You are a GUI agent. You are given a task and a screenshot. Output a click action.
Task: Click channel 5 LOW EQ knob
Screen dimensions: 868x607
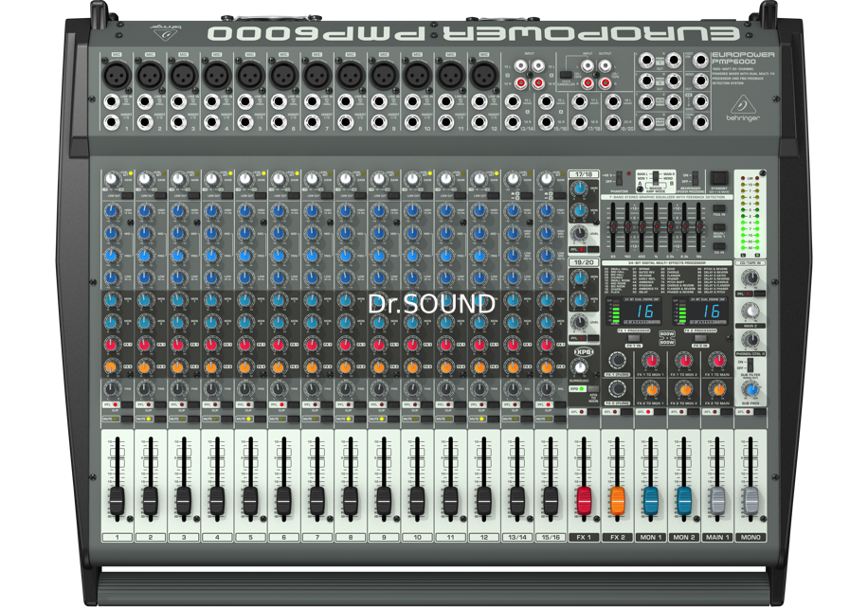(x=245, y=277)
